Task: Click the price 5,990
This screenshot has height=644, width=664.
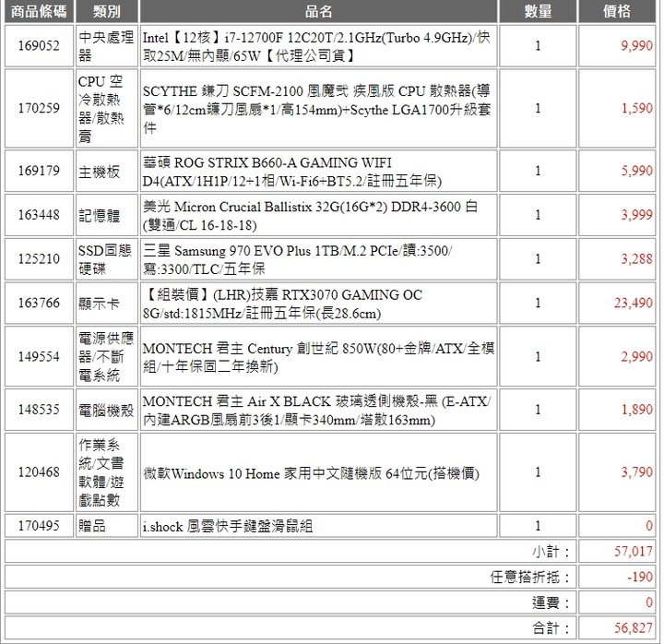Action: click(x=637, y=171)
